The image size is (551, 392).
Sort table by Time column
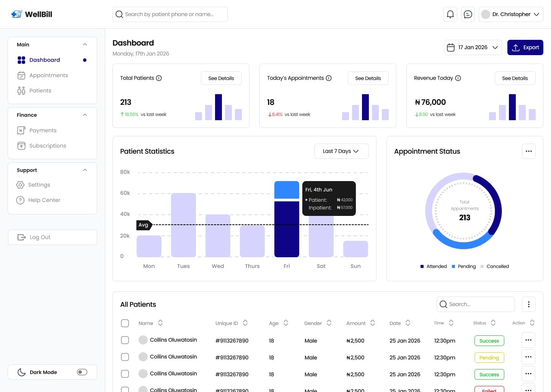pyautogui.click(x=451, y=323)
